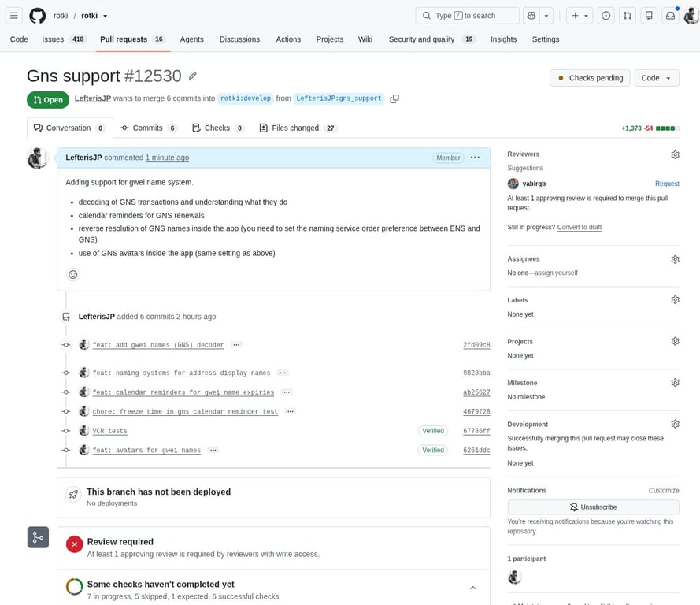This screenshot has width=700, height=605.
Task: Expand description of calendar reminders commit
Action: click(x=287, y=392)
